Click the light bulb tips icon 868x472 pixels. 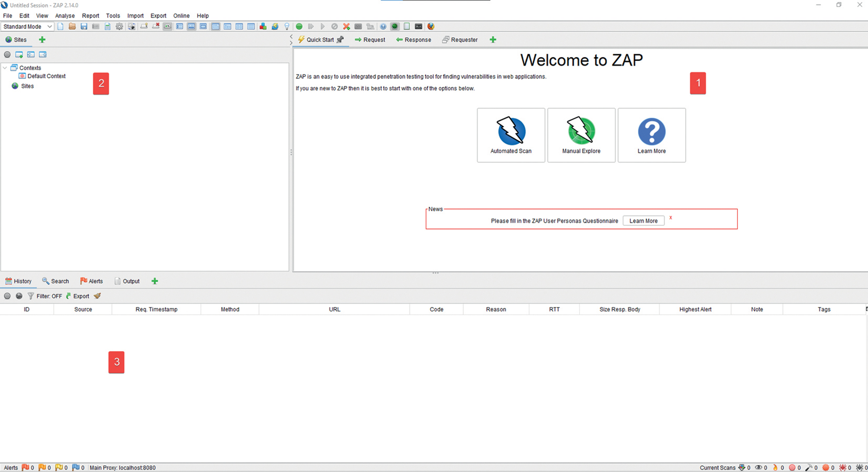pos(287,26)
